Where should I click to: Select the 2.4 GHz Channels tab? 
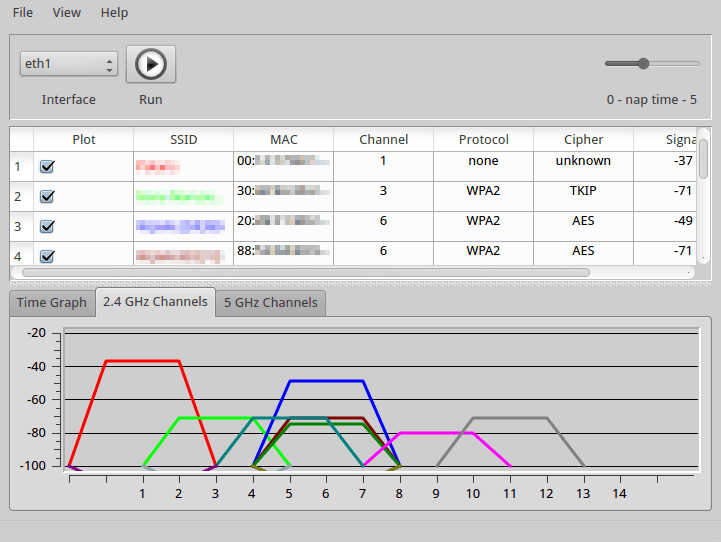tap(155, 302)
